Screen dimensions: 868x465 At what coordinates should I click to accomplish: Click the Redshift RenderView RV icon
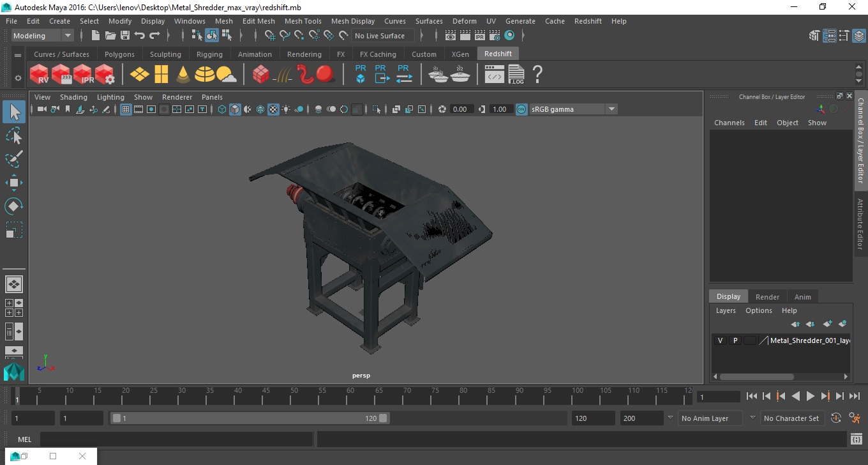[40, 75]
